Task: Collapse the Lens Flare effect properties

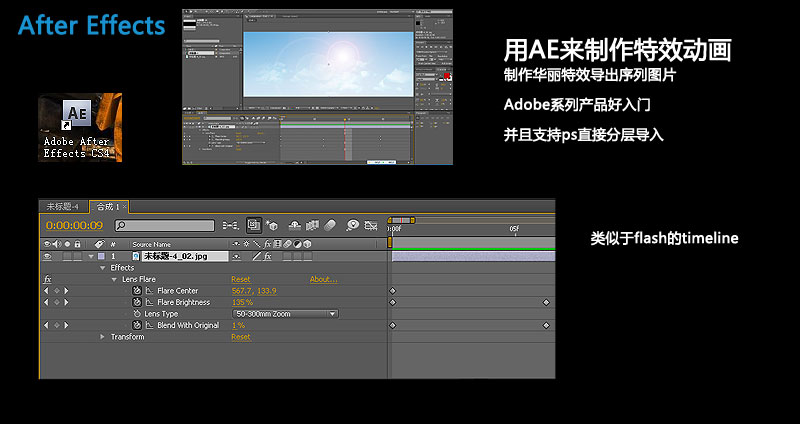Action: pos(114,279)
